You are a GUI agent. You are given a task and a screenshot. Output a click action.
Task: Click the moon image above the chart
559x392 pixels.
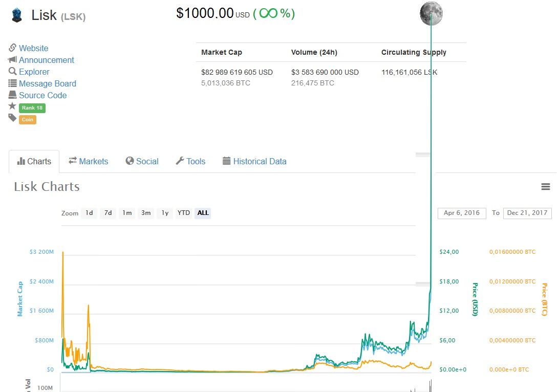[x=431, y=14]
